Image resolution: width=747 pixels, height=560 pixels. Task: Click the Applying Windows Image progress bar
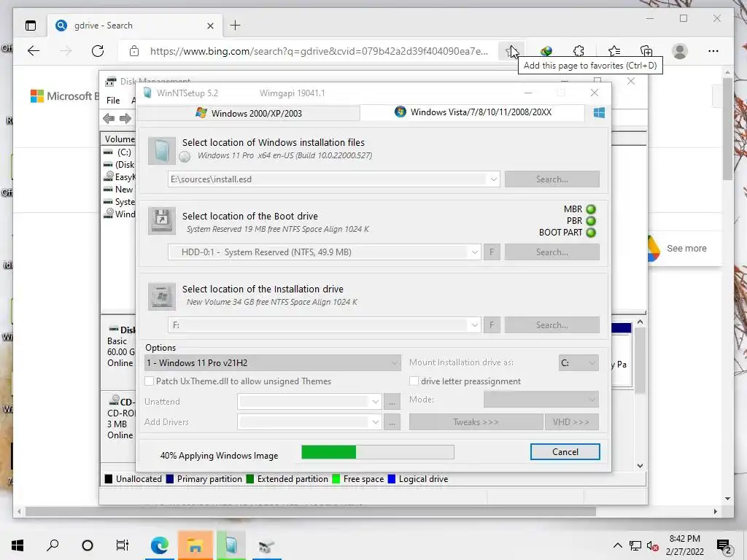tap(377, 452)
